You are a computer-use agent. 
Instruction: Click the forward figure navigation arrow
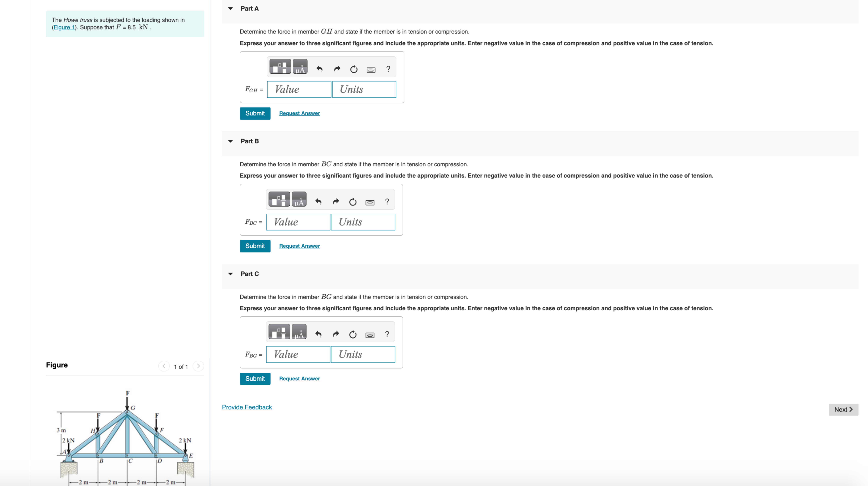pos(198,366)
